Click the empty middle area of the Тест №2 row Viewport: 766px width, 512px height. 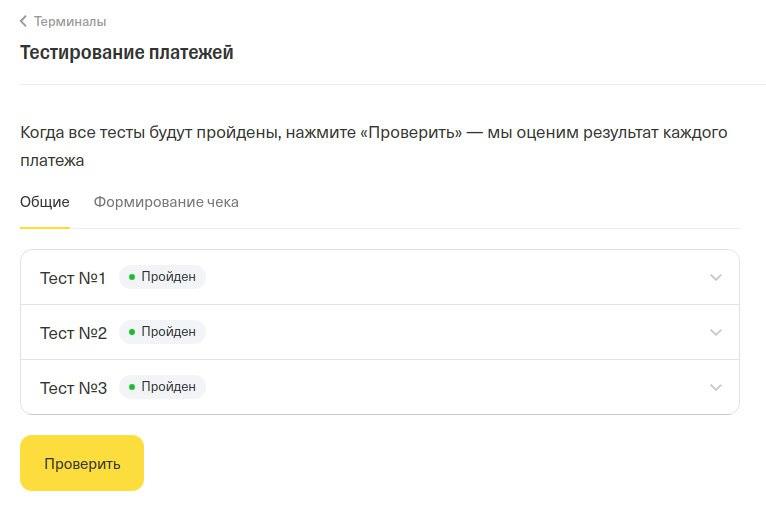click(x=450, y=333)
